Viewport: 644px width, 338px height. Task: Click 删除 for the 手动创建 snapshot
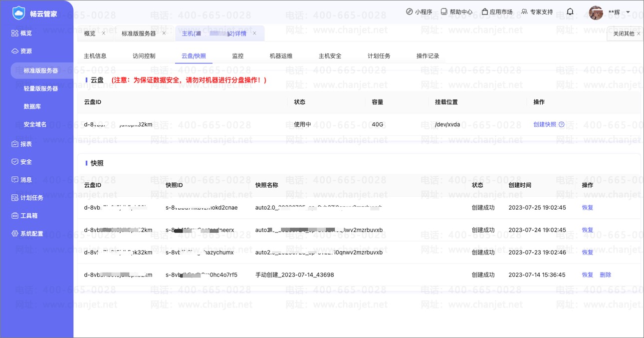tap(605, 275)
